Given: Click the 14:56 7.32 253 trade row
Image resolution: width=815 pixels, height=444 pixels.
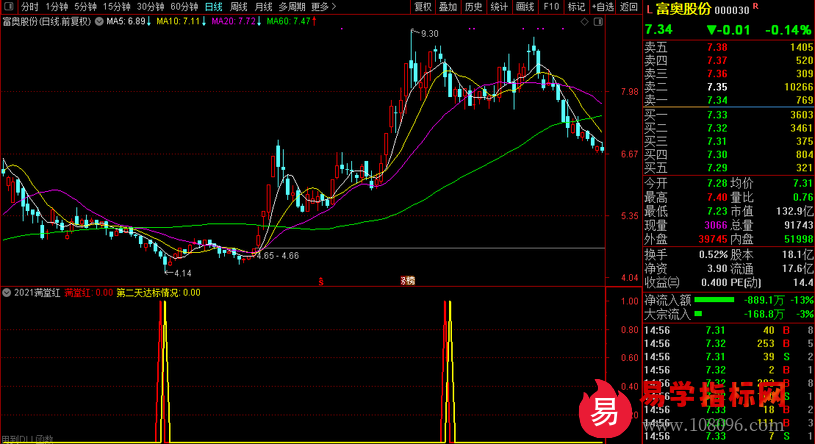Looking at the screenshot, I should point(729,344).
